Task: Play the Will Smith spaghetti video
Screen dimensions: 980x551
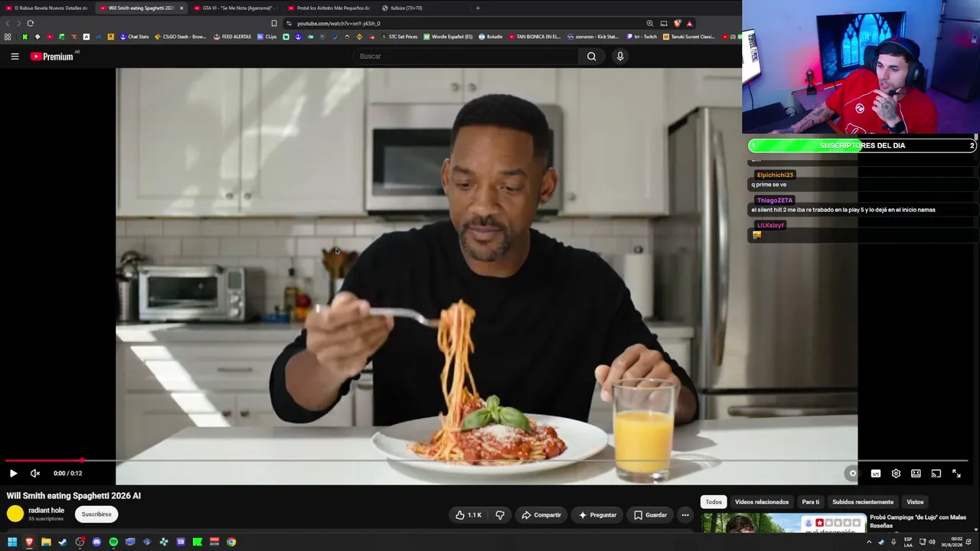Action: (13, 473)
